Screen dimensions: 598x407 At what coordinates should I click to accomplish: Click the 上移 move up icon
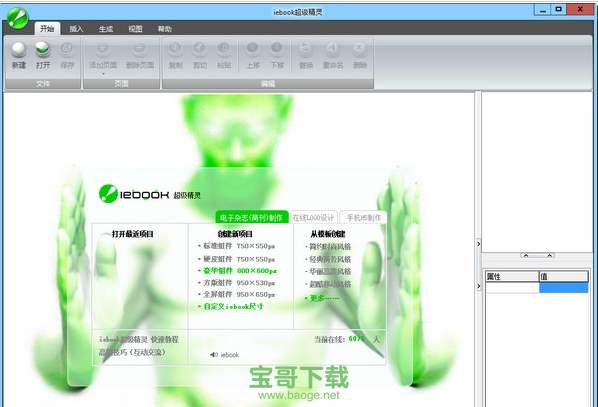pyautogui.click(x=253, y=50)
